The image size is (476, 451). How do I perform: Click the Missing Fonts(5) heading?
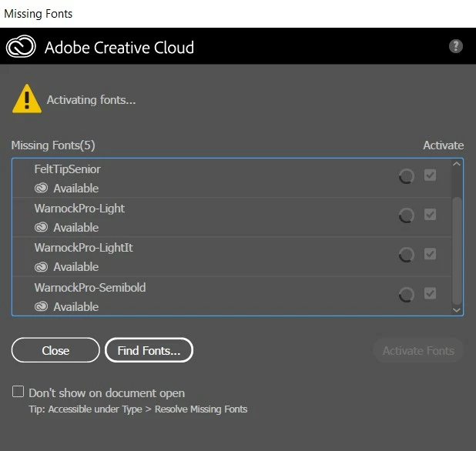53,145
